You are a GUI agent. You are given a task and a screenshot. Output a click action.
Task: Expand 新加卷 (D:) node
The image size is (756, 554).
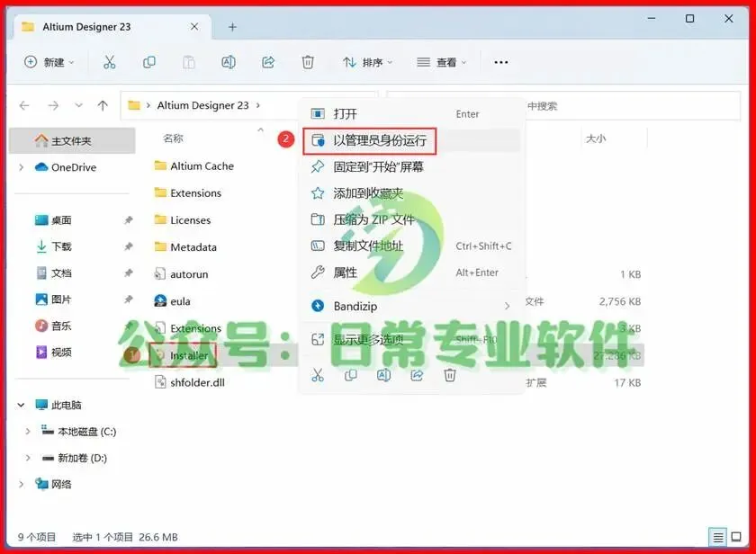coord(28,458)
